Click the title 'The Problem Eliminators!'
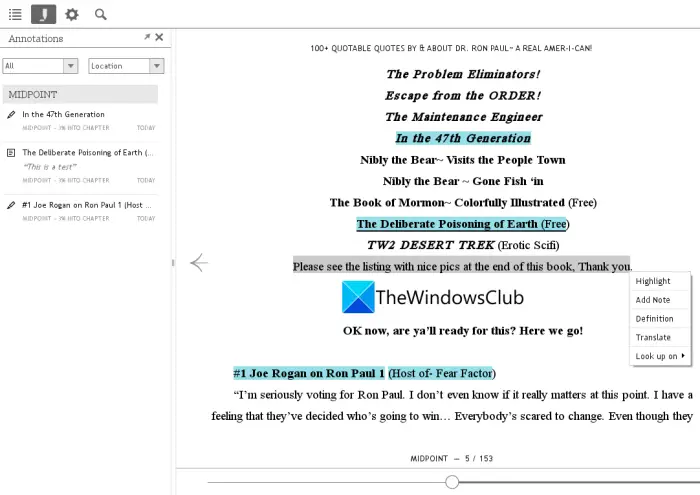Image resolution: width=700 pixels, height=495 pixels. coord(463,74)
